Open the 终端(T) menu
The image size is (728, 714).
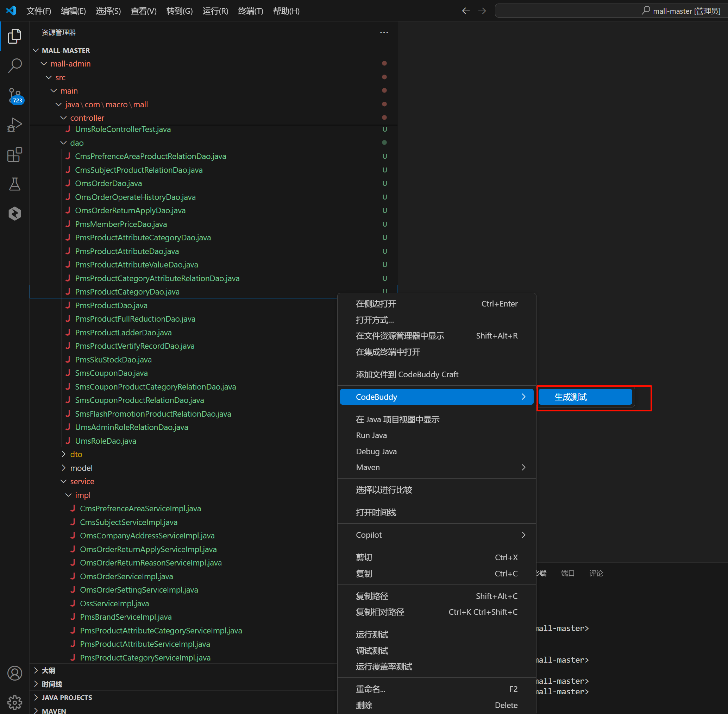(x=251, y=11)
